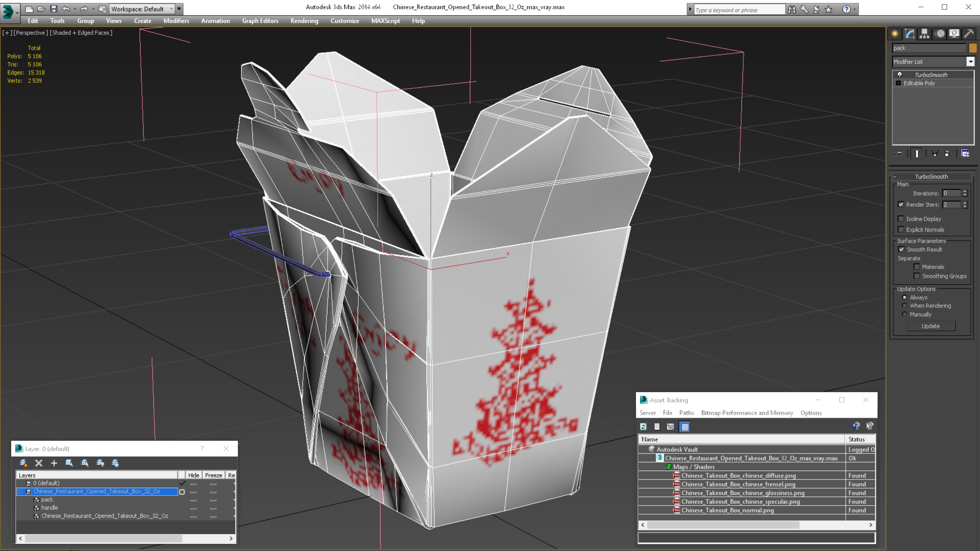
Task: Open the Graph Editors menu
Action: pos(260,21)
